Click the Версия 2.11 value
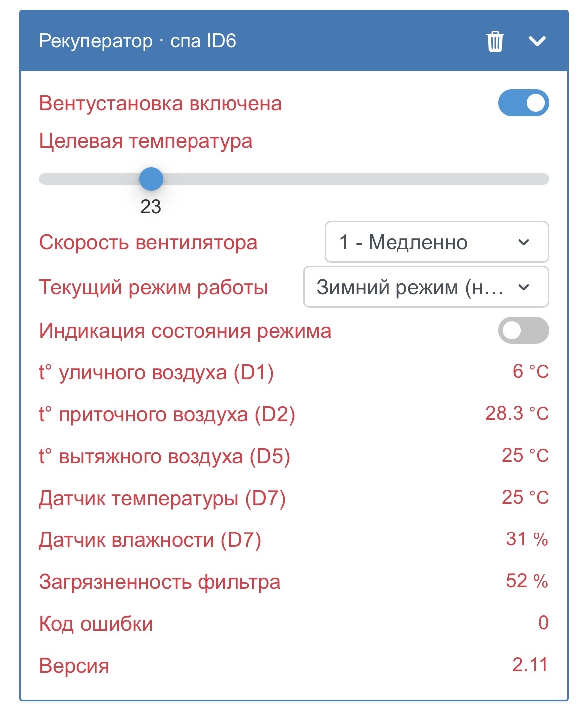The image size is (588, 710). tap(530, 665)
